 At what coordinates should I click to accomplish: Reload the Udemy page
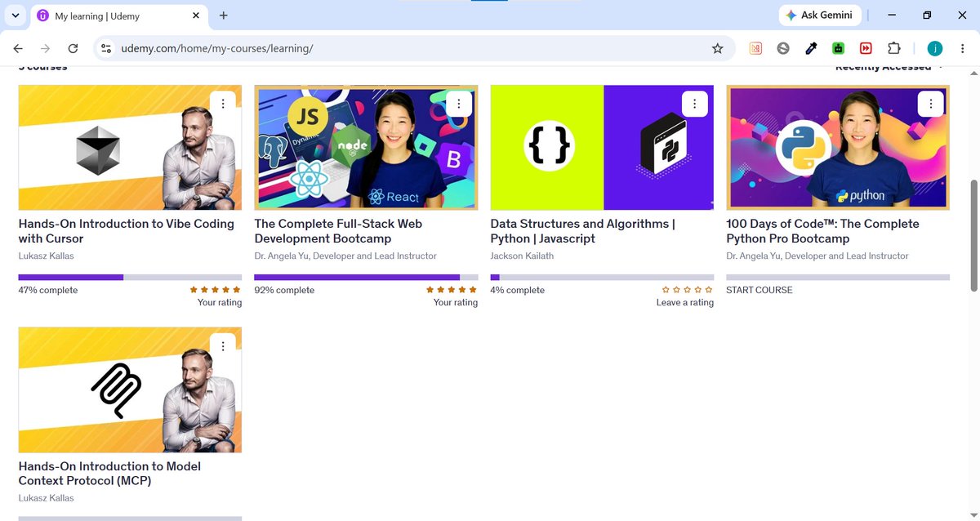[73, 48]
